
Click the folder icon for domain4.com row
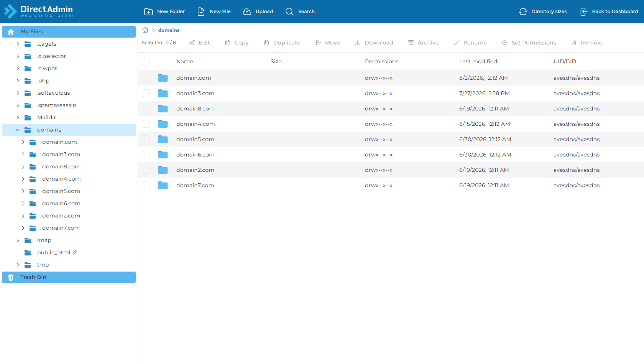(x=163, y=124)
